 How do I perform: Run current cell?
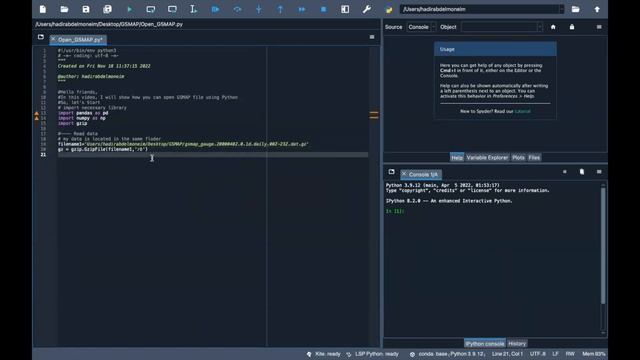151,9
